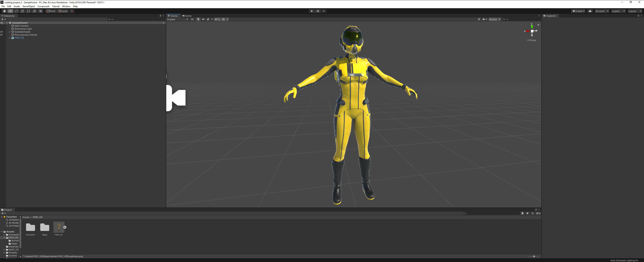Image resolution: width=644 pixels, height=262 pixels.
Task: Open custom editor tools
Action: [x=40, y=11]
